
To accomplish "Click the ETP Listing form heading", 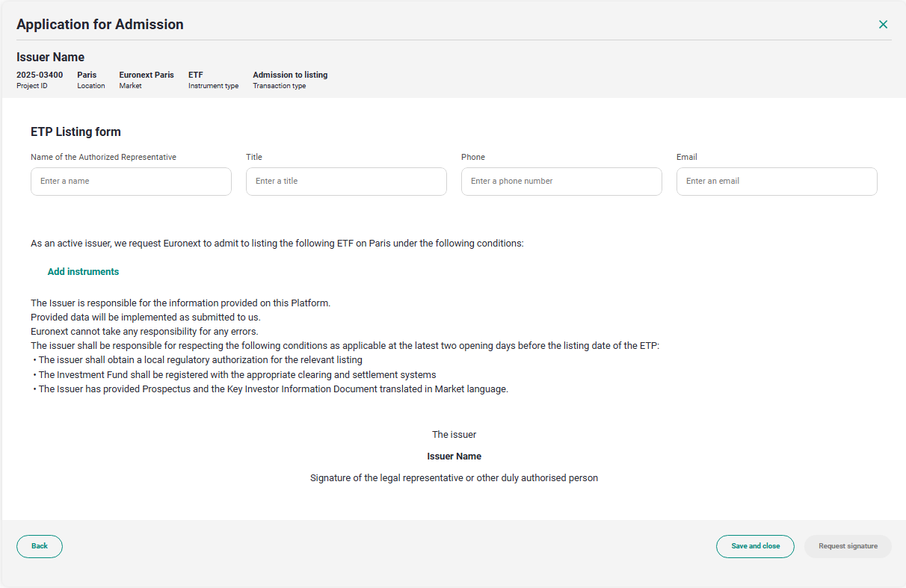I will pos(75,132).
